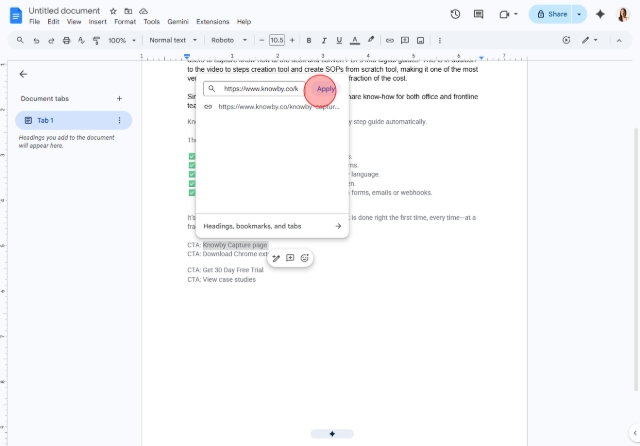This screenshot has height=446, width=640.
Task: Click the document title Untitled document
Action: coord(64,11)
